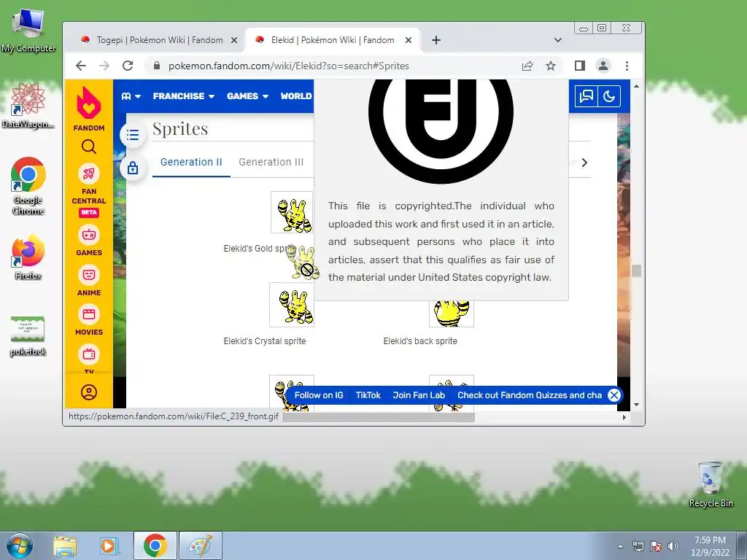Open Chrome profile avatar
The height and width of the screenshot is (560, 747).
coord(603,66)
